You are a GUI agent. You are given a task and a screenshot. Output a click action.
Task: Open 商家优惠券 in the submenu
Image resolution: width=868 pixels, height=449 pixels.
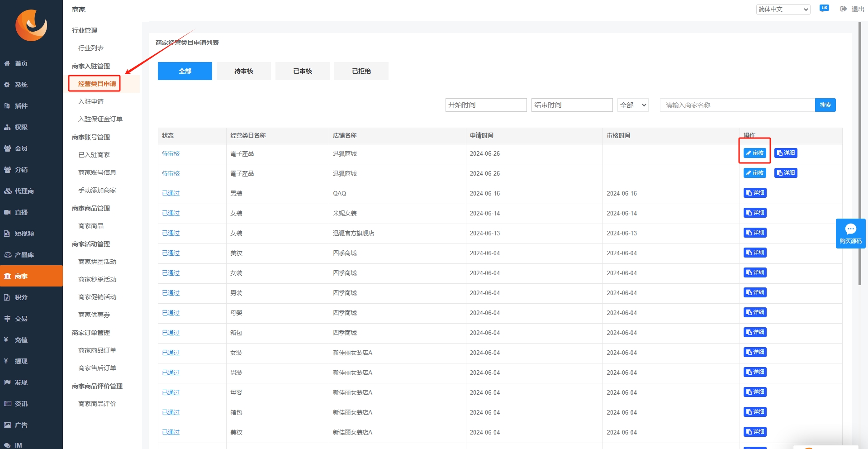[x=94, y=315]
